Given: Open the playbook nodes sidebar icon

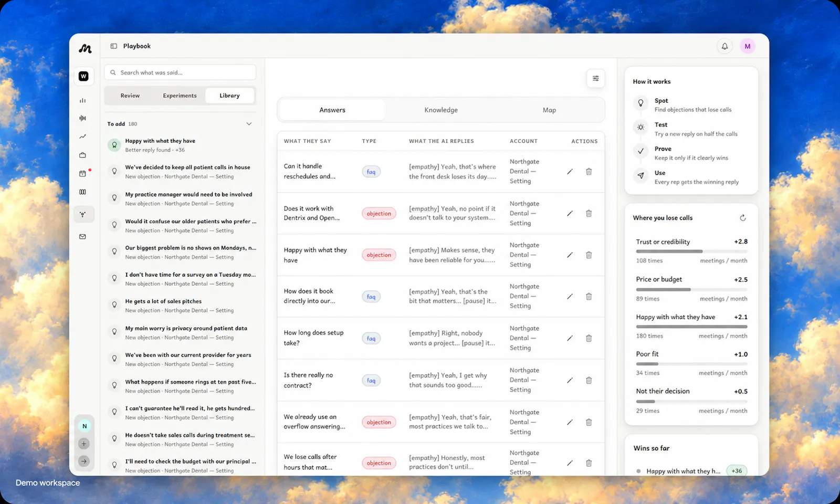Looking at the screenshot, I should click(83, 214).
